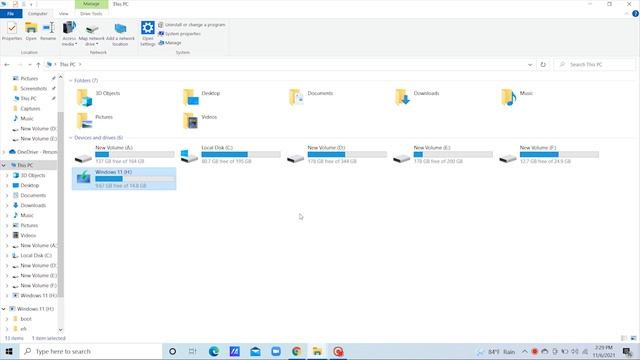
Task: Show hidden system tray icons
Action: (524, 351)
